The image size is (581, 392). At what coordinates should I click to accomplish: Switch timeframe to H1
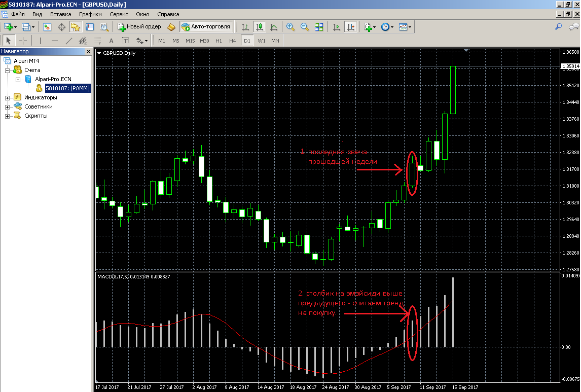point(219,41)
